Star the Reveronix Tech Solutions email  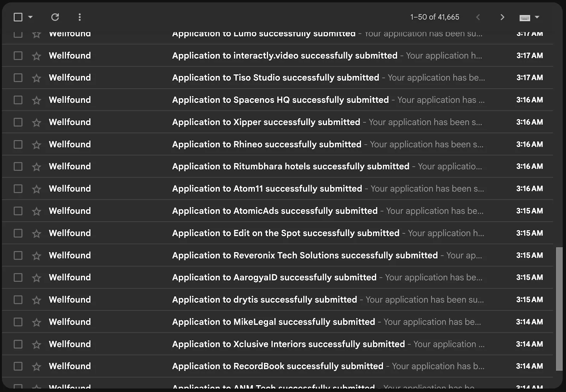coord(36,255)
